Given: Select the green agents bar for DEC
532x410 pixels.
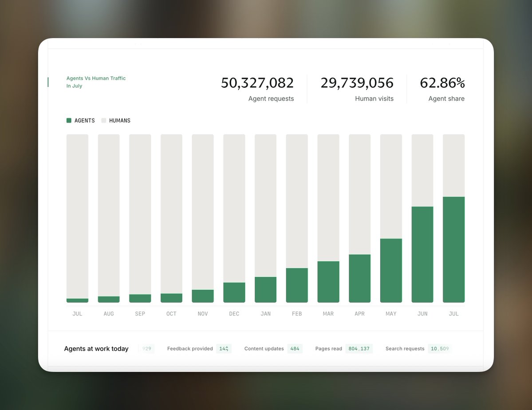Looking at the screenshot, I should click(234, 292).
